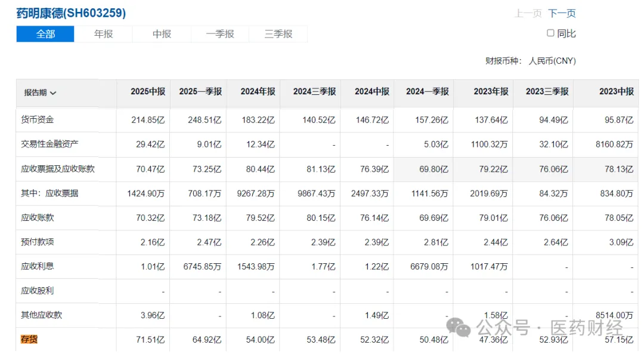644x354 pixels.
Task: Click the WeChat logo watermark icon
Action: point(459,327)
